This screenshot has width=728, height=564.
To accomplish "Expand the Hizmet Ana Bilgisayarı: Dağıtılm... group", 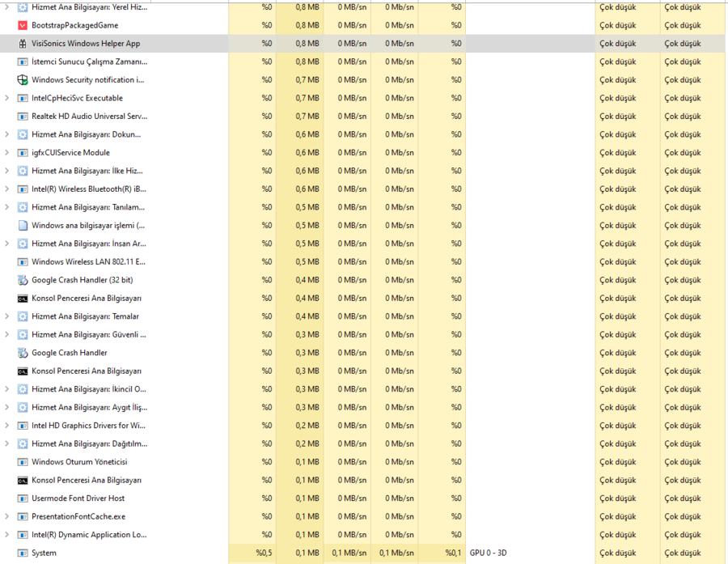I will (6, 443).
